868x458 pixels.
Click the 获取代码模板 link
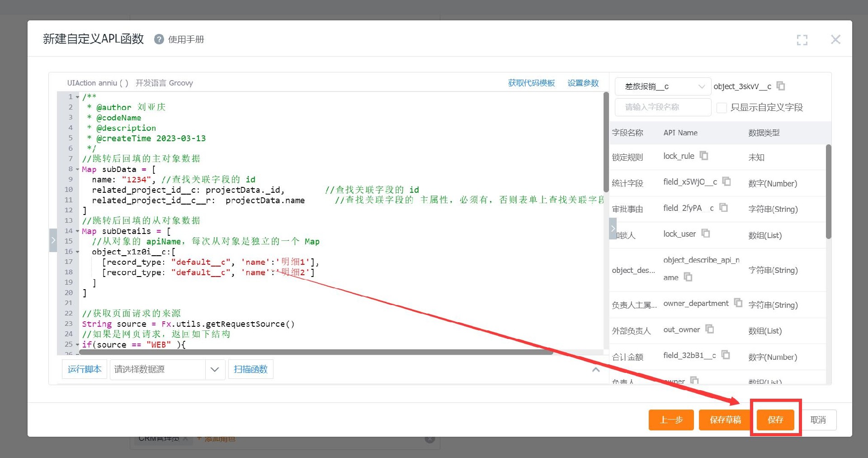pyautogui.click(x=531, y=83)
